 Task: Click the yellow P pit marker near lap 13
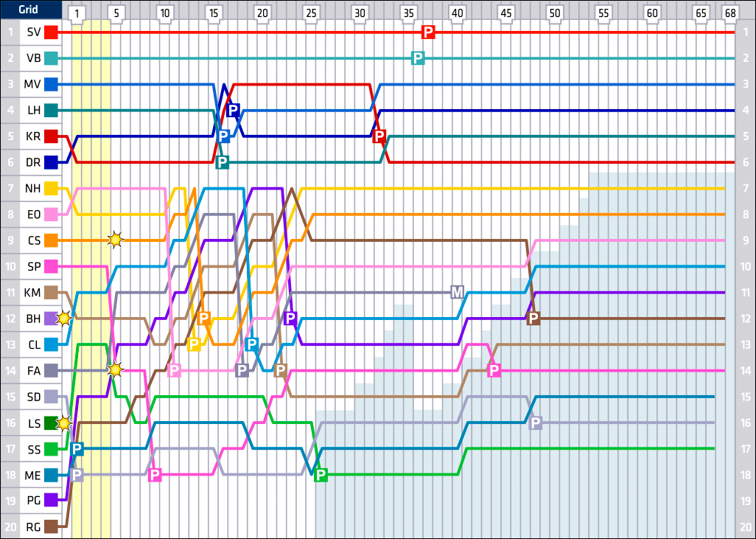tap(194, 344)
